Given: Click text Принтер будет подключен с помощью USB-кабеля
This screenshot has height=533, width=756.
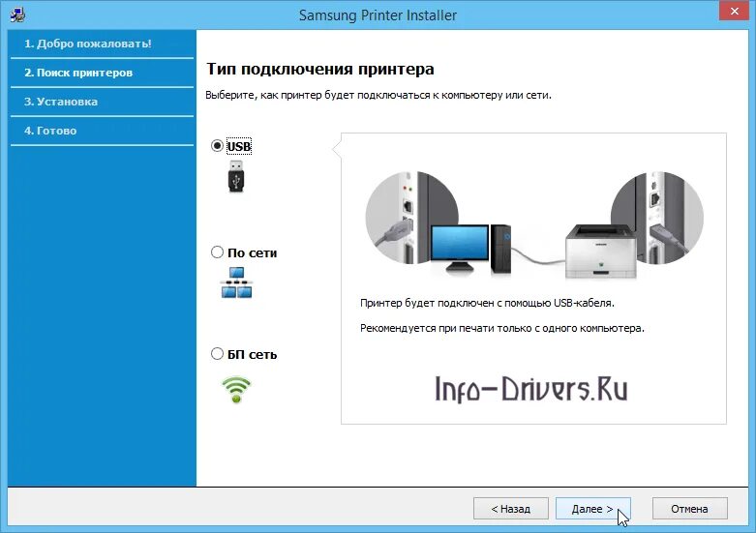Looking at the screenshot, I should pyautogui.click(x=487, y=303).
